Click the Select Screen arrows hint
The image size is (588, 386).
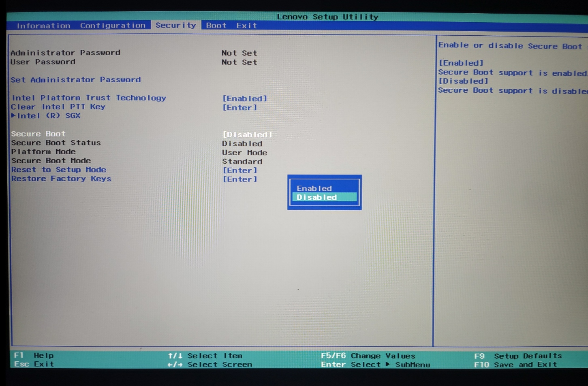click(x=210, y=365)
